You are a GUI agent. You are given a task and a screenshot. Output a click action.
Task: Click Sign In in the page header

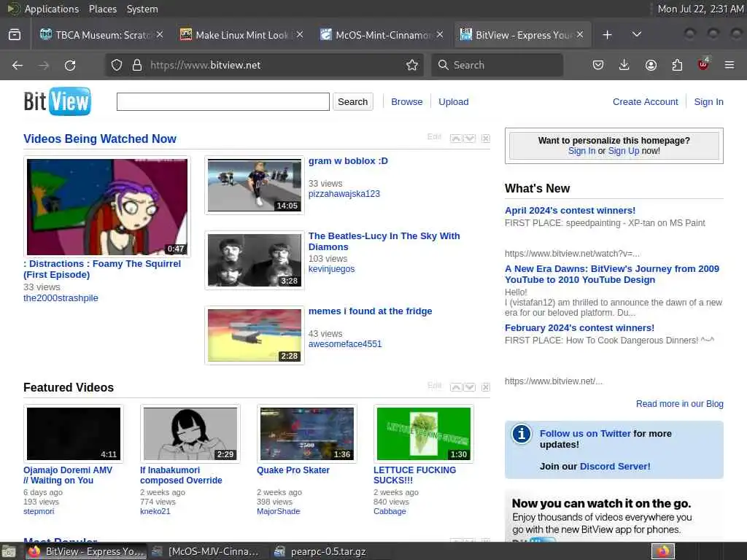click(x=708, y=102)
